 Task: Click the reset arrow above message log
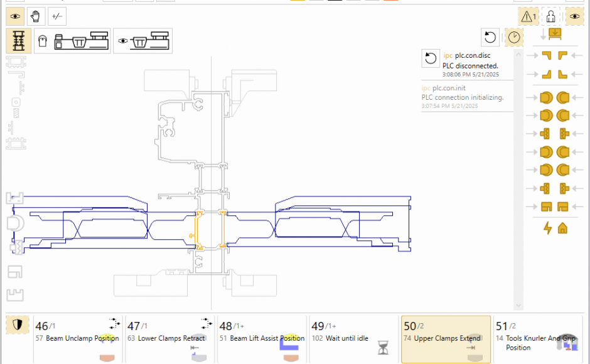tap(491, 37)
